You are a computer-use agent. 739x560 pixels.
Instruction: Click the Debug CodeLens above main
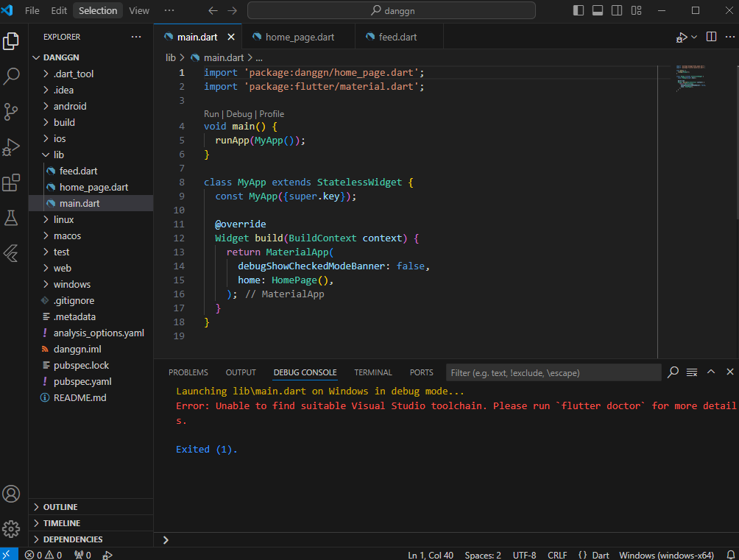239,114
